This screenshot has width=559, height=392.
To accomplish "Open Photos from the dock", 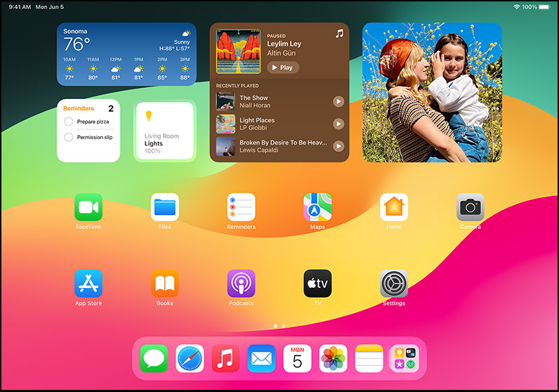I will coord(333,358).
